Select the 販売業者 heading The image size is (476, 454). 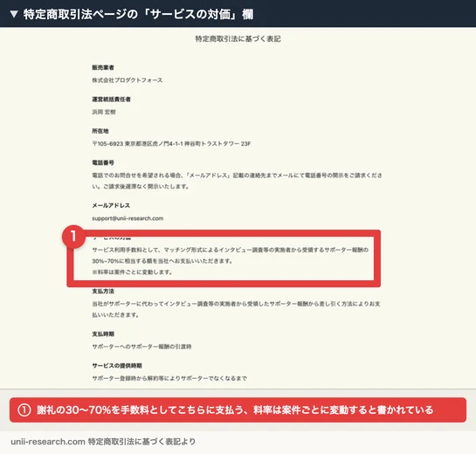pos(103,67)
